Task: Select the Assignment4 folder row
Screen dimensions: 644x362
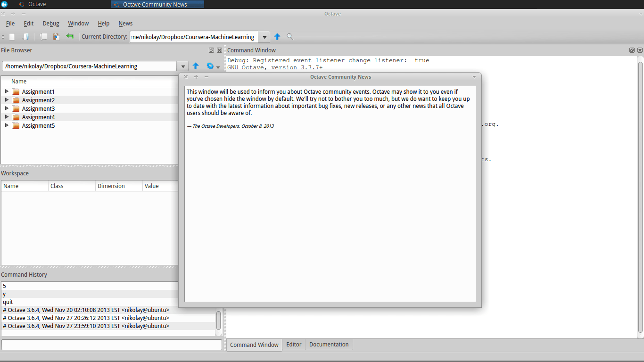Action: coord(90,117)
